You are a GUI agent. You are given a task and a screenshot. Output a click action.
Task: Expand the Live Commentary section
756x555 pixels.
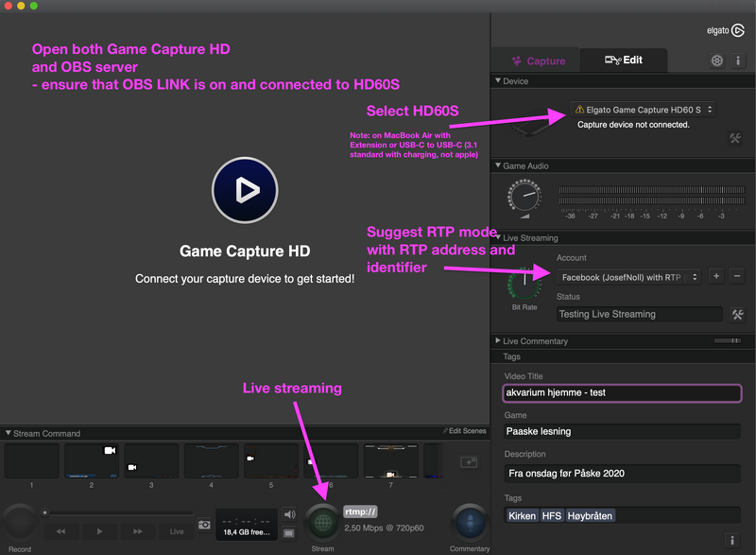pyautogui.click(x=498, y=340)
